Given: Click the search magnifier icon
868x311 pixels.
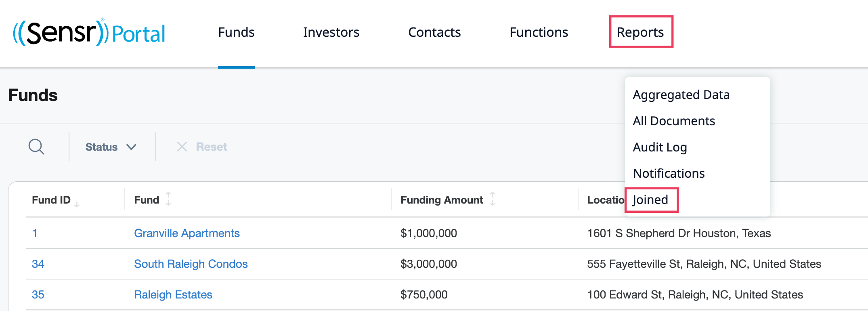Looking at the screenshot, I should click(36, 147).
